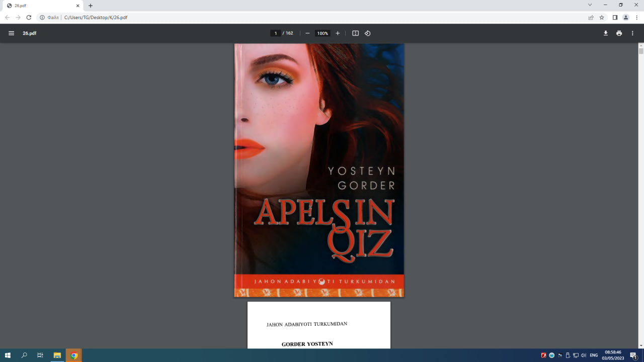
Task: Open the volume control in tray
Action: point(584,355)
